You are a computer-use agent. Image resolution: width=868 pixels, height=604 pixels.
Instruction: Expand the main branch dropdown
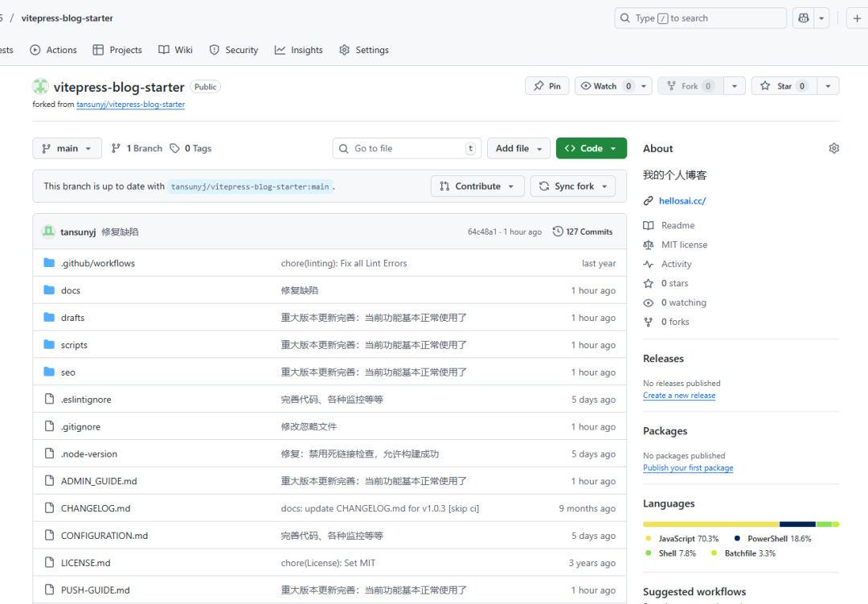(68, 149)
